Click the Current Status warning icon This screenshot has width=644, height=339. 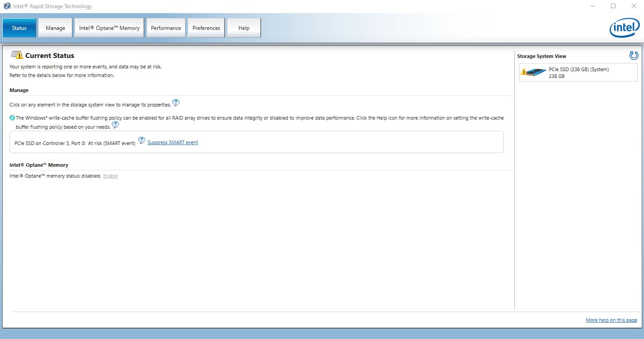(x=17, y=55)
